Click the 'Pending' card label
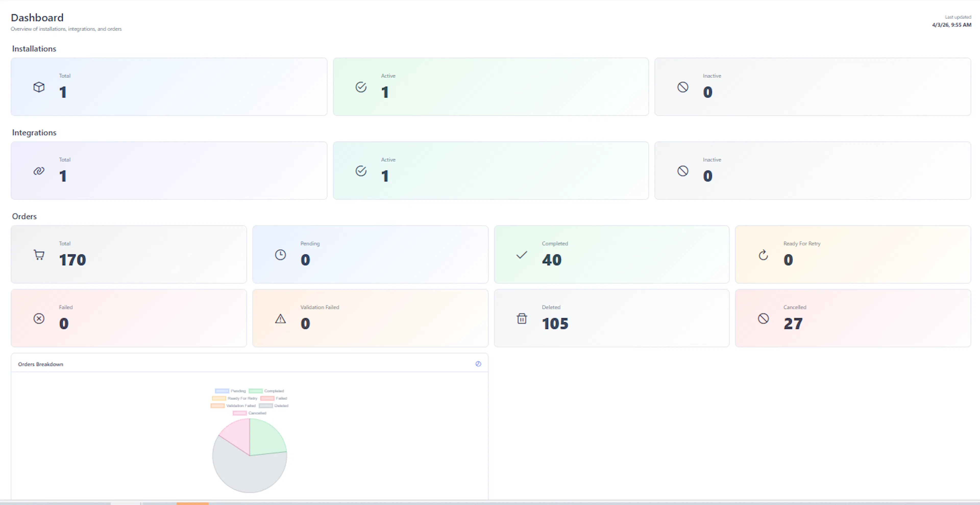Viewport: 980px width, 505px height. pos(310,244)
